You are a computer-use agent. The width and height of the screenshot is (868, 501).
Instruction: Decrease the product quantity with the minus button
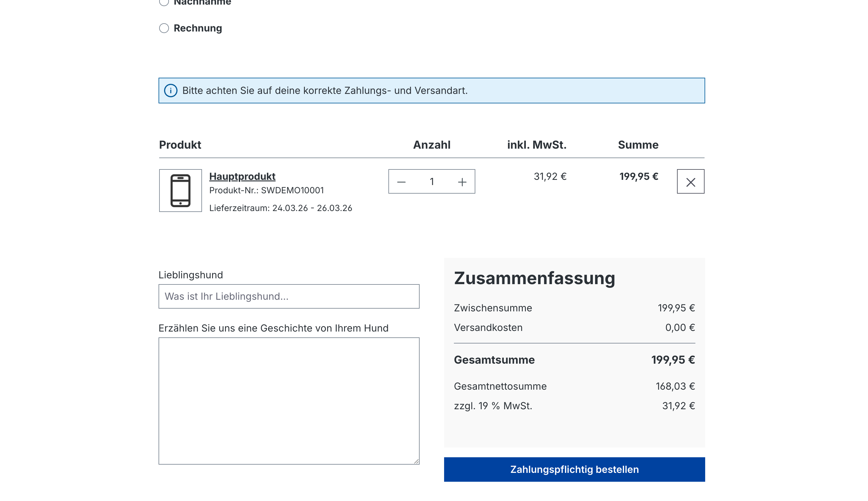point(402,181)
